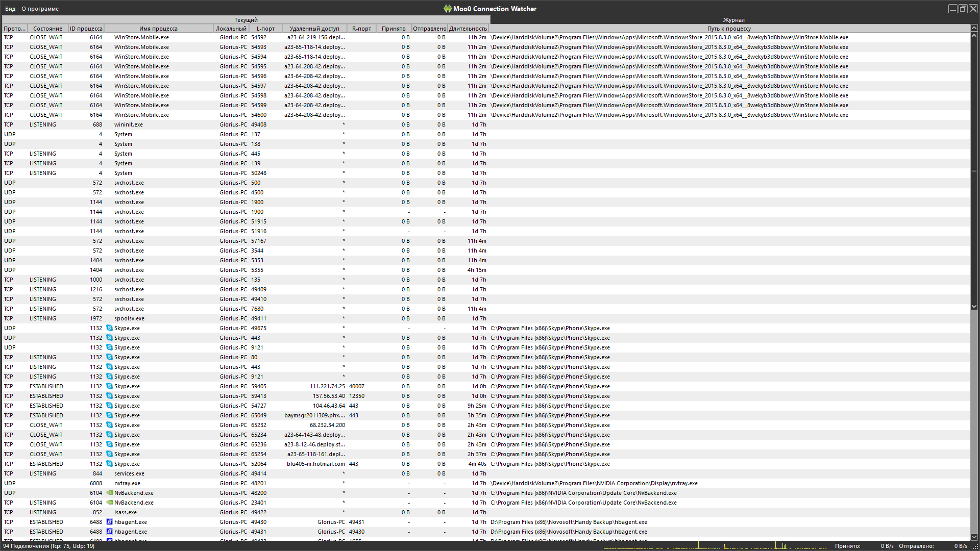Screen dimensions: 980x551
Task: Click the Moo0 logo icon in title bar
Action: (x=447, y=9)
